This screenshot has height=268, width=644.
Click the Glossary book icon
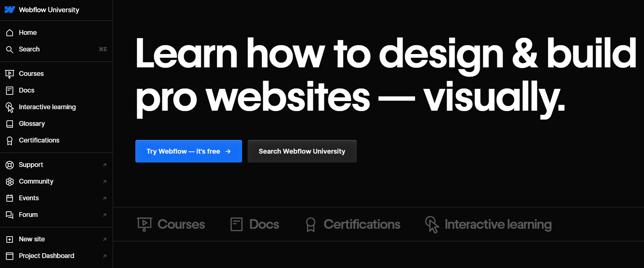pos(10,124)
